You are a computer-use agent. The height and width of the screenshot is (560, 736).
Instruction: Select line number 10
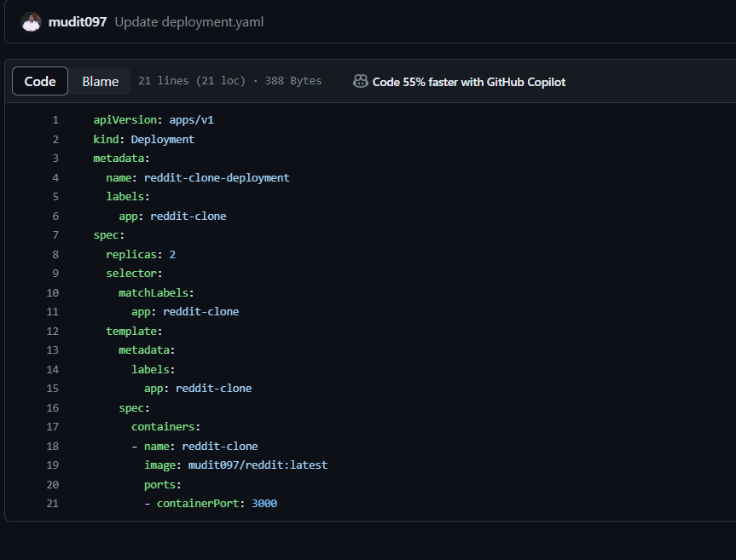pyautogui.click(x=53, y=293)
